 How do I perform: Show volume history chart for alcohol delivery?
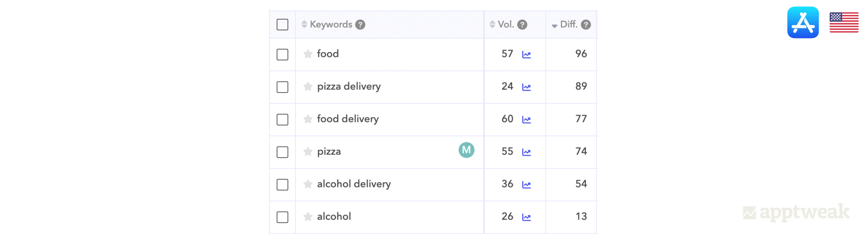527,185
